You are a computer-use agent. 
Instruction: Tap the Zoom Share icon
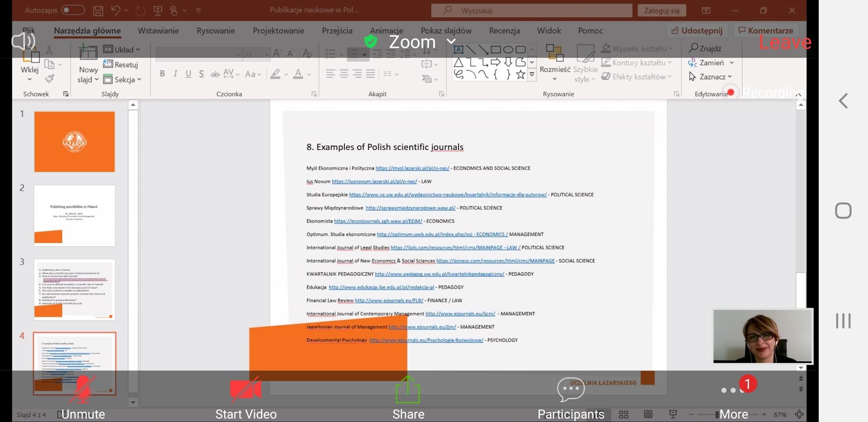408,389
